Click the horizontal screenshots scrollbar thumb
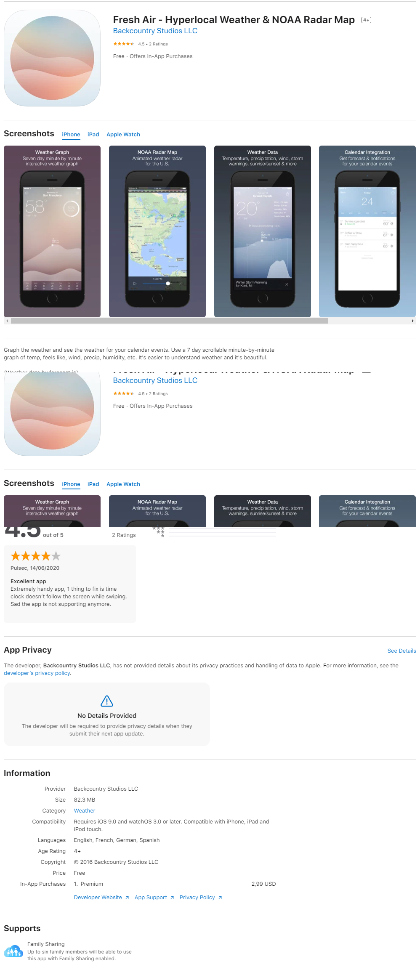 [x=170, y=321]
